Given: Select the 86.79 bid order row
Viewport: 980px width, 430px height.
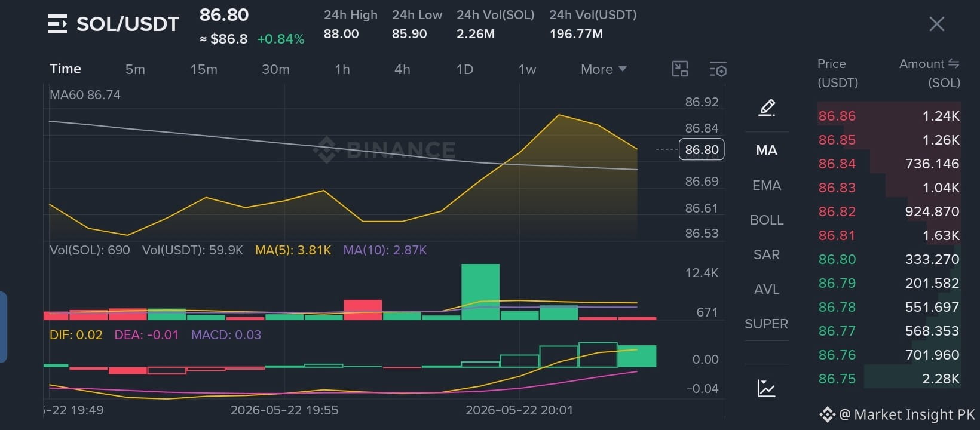Looking at the screenshot, I should coord(889,283).
